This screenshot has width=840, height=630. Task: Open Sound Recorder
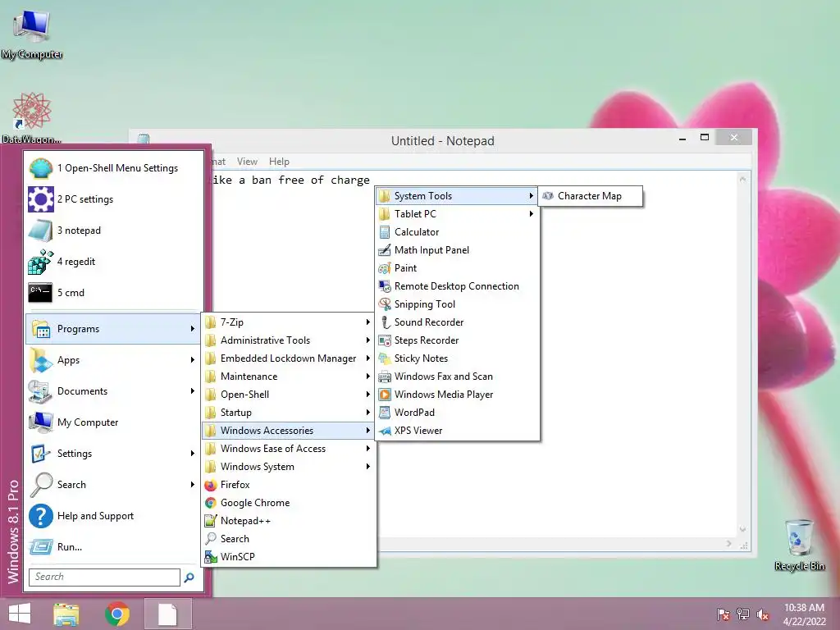[x=457, y=322]
